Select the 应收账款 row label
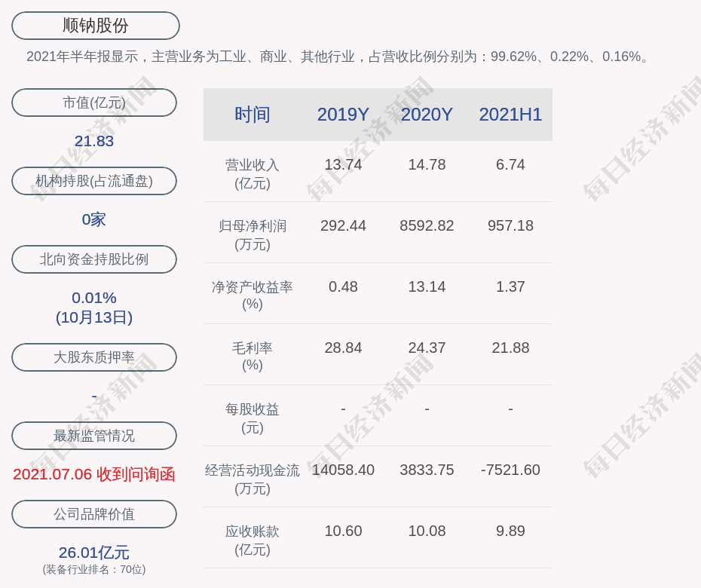 point(253,540)
